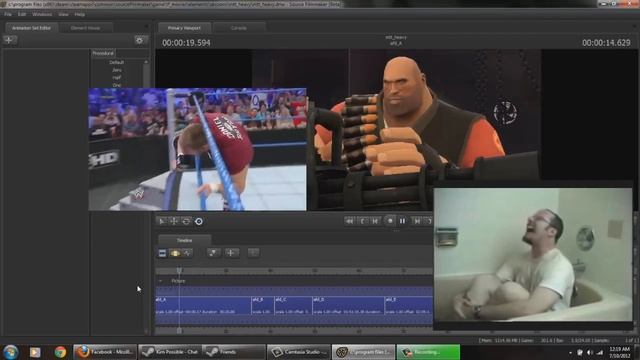The image size is (640, 360).
Task: Click the preset list scrollbar up arrow
Action: [146, 62]
